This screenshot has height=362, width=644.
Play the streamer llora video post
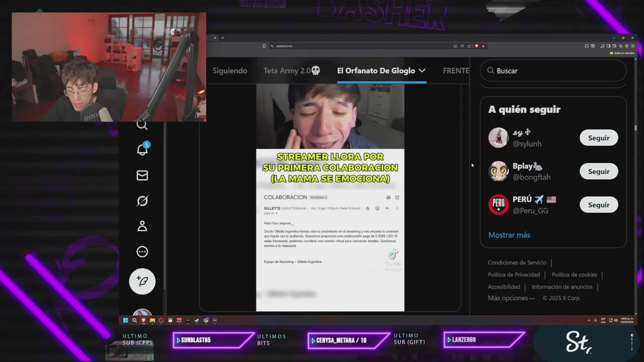click(330, 198)
